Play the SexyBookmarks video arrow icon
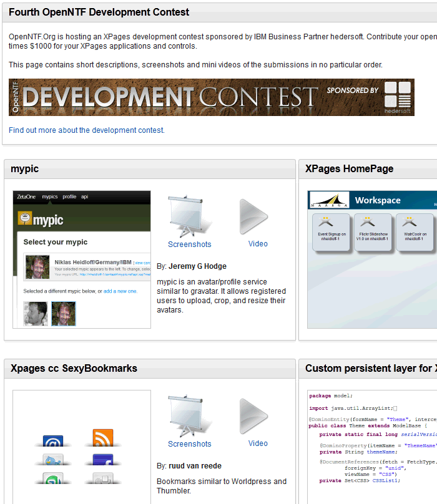Viewport: 437px width, 504px height. click(x=253, y=416)
